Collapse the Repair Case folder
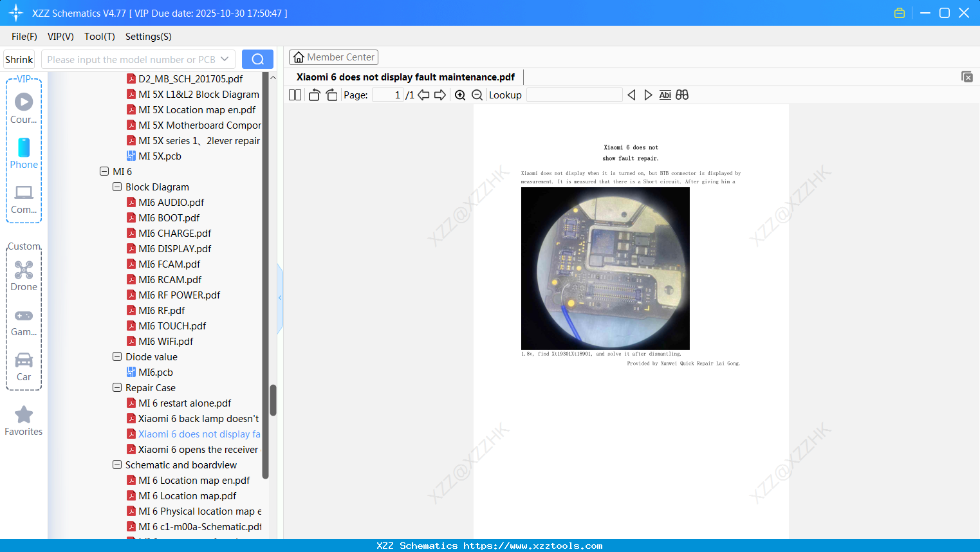This screenshot has height=552, width=980. pos(117,388)
